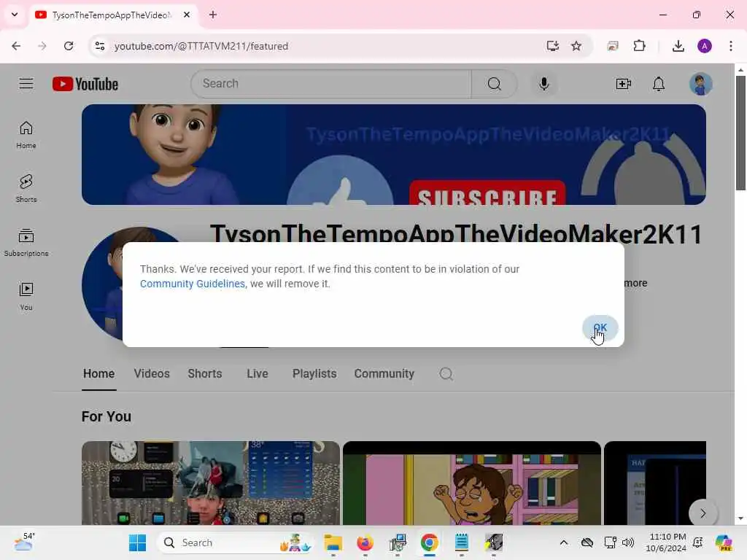The width and height of the screenshot is (747, 560).
Task: Open Shorts in the sidebar
Action: click(x=26, y=189)
